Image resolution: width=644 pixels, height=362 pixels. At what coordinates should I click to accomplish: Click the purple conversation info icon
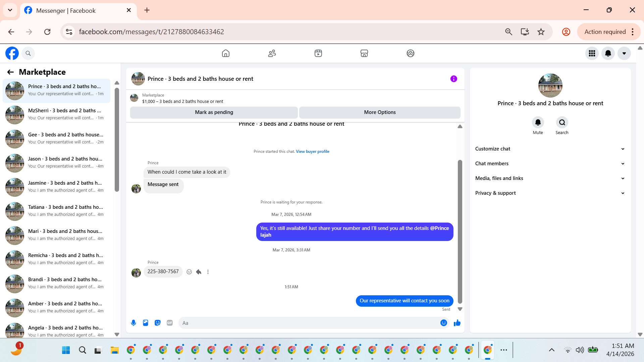click(453, 79)
